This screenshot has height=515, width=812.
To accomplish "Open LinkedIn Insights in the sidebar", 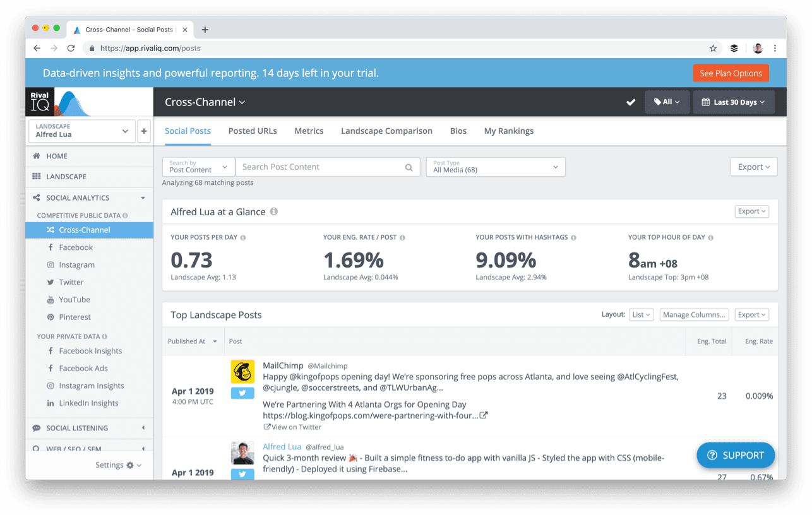I will click(x=89, y=403).
